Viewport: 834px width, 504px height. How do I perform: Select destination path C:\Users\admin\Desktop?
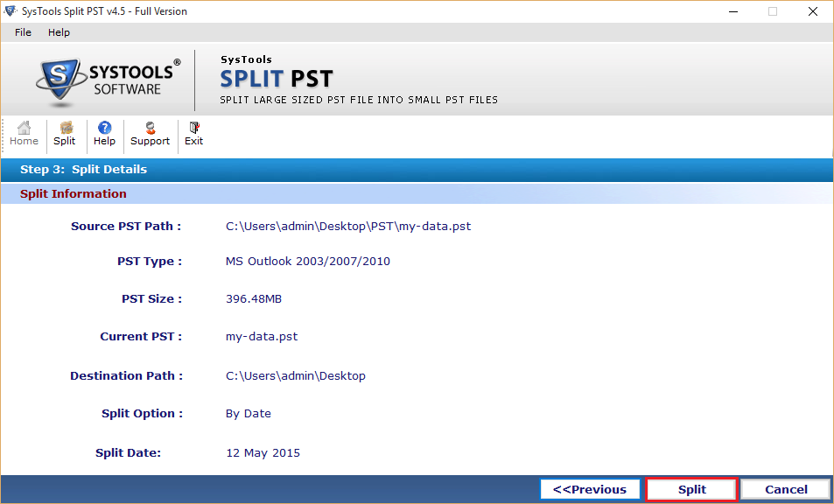pos(296,376)
